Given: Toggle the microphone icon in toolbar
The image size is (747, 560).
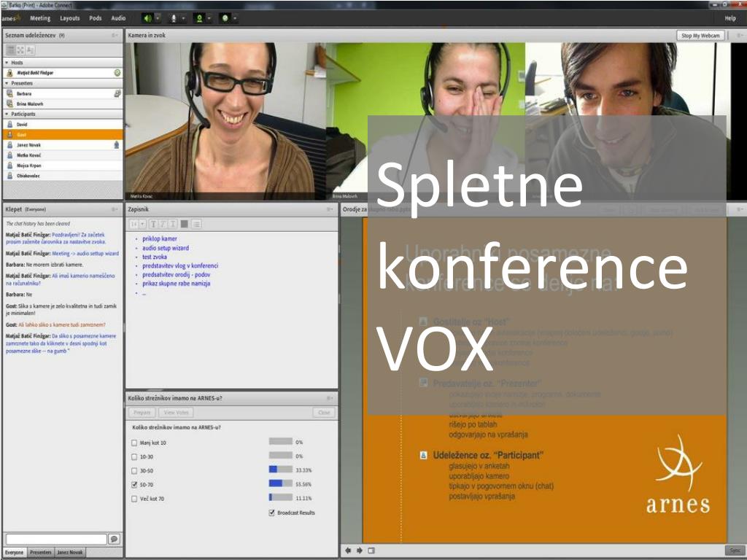Looking at the screenshot, I should point(174,18).
